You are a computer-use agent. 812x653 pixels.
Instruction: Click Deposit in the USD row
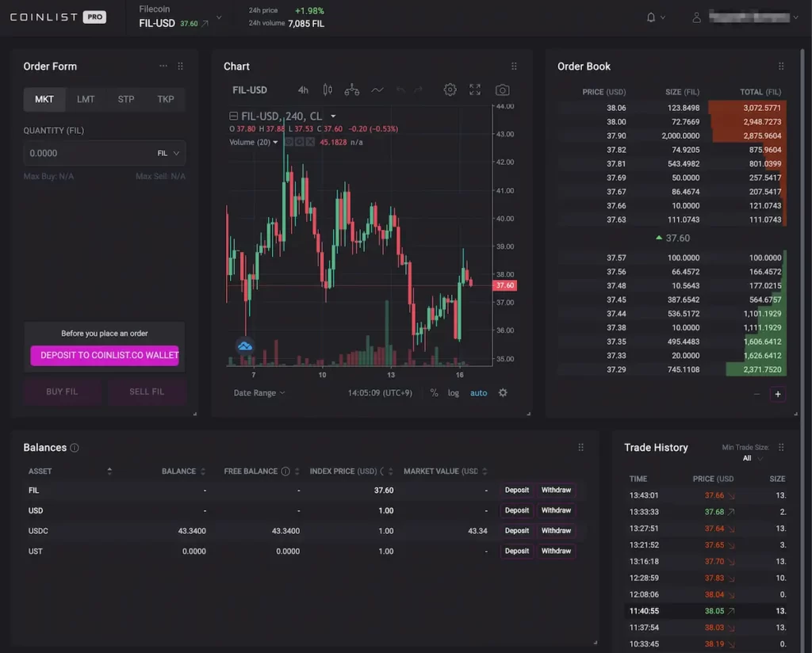tap(517, 510)
